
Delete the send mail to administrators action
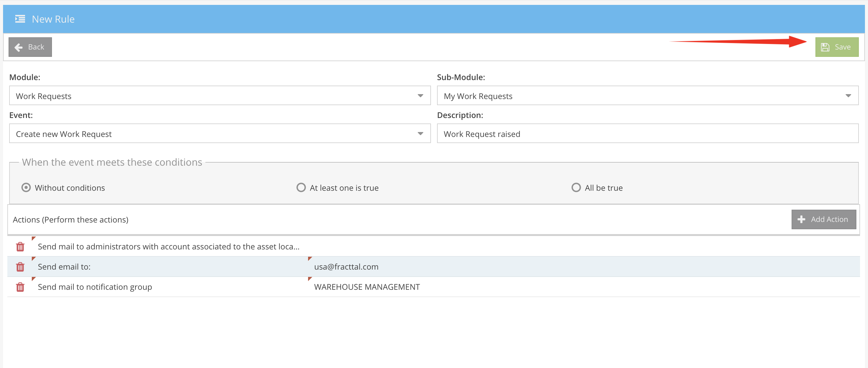click(x=20, y=247)
